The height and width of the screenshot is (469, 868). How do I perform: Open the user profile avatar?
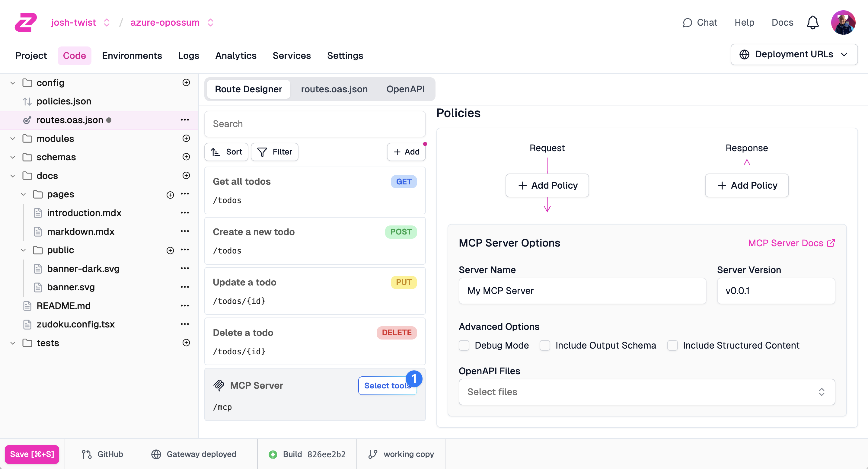(x=843, y=23)
